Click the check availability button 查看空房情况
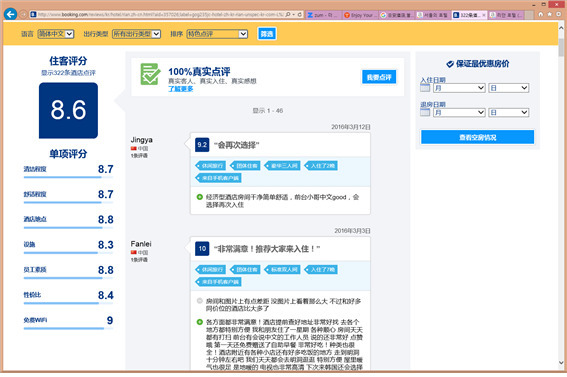 477,137
